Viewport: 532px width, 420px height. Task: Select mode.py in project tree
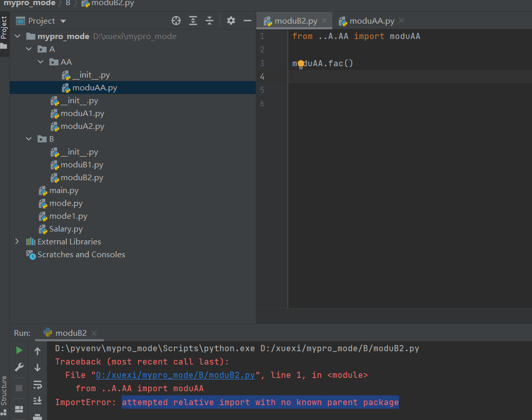pyautogui.click(x=66, y=203)
